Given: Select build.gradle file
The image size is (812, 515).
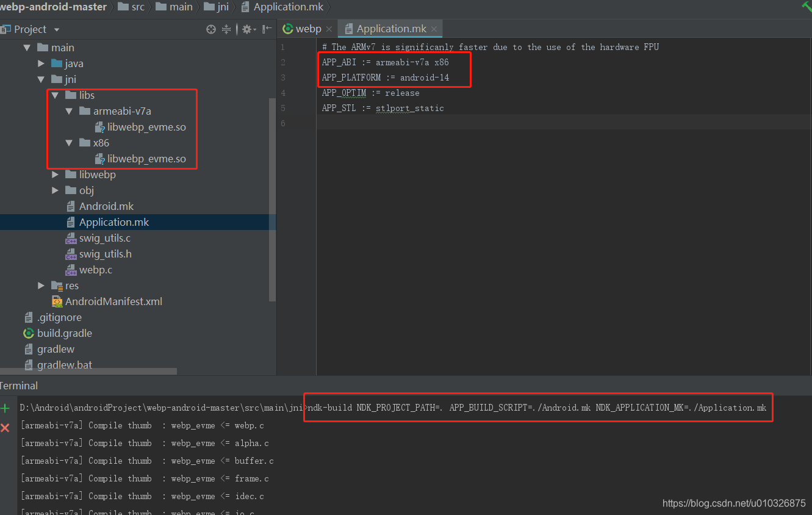Looking at the screenshot, I should pyautogui.click(x=57, y=333).
